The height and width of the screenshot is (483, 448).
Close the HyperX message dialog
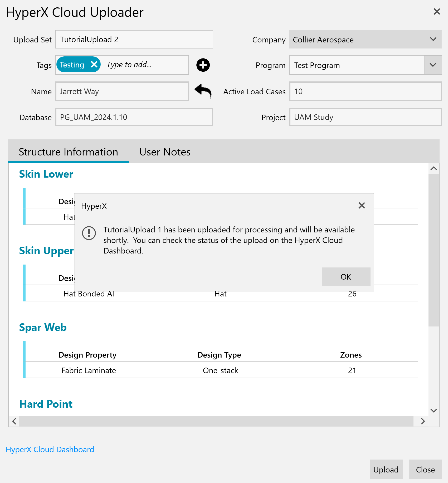coord(362,206)
